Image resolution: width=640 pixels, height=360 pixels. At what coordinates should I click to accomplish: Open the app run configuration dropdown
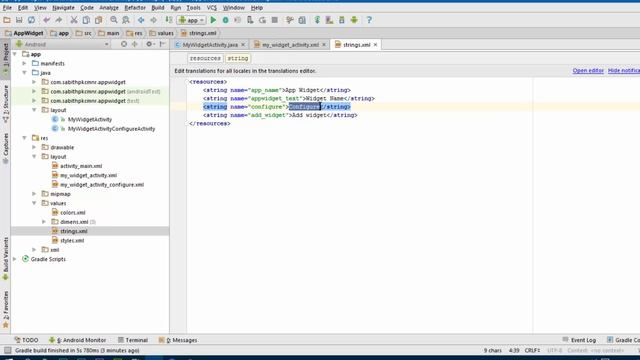[191, 20]
